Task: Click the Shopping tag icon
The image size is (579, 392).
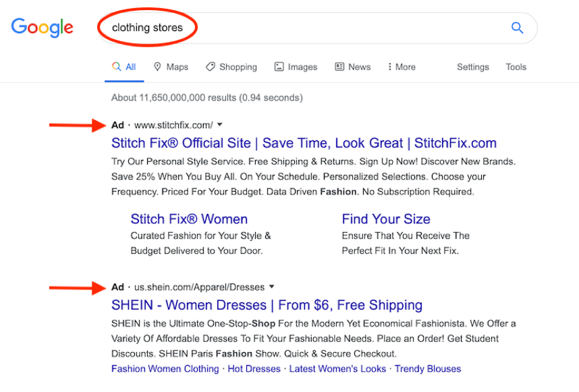Action: 211,67
